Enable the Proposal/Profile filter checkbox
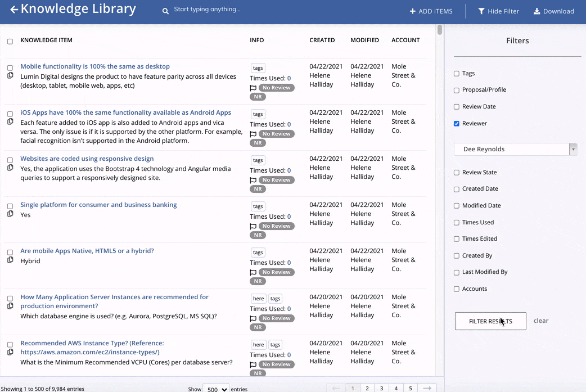The image size is (586, 392). [456, 90]
